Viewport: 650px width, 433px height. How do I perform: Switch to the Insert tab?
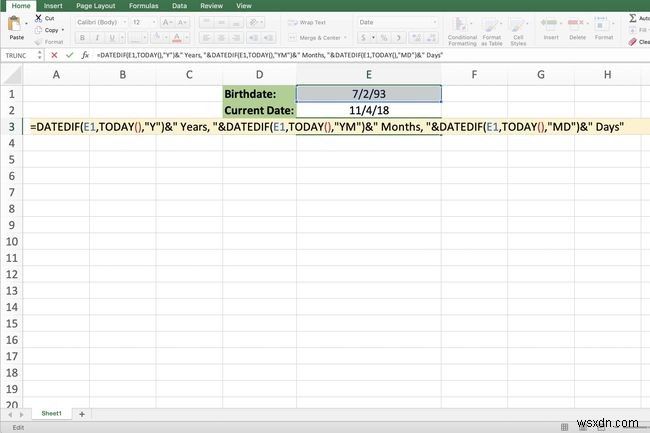coord(53,6)
